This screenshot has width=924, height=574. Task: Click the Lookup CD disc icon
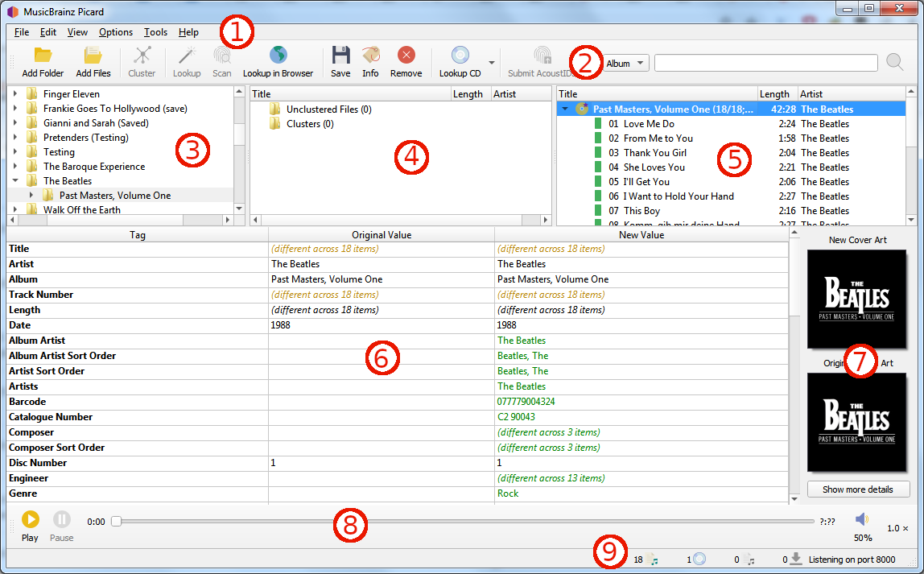tap(460, 56)
